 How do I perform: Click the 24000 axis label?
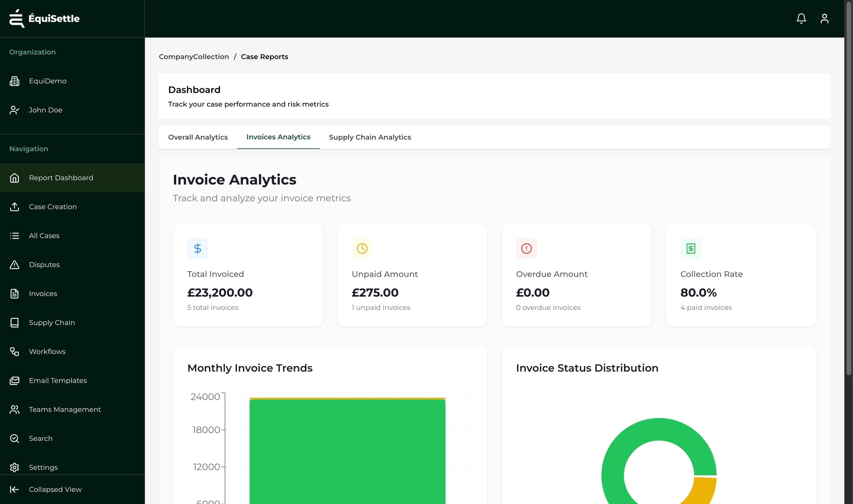205,397
